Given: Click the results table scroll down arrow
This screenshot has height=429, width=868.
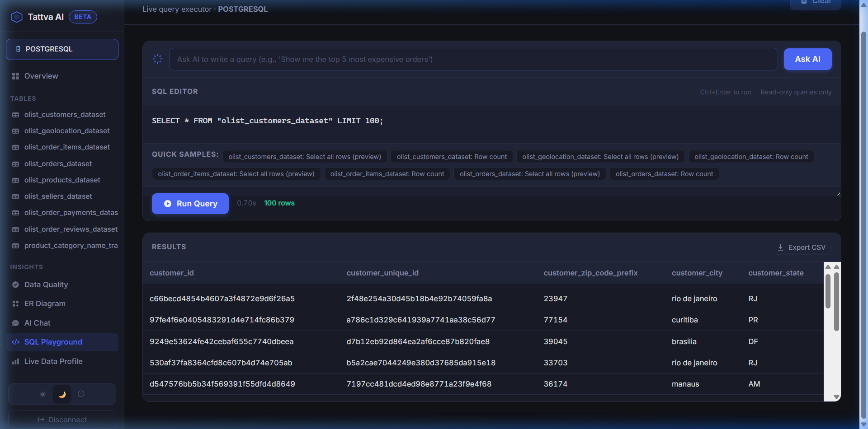Looking at the screenshot, I should coord(836,397).
